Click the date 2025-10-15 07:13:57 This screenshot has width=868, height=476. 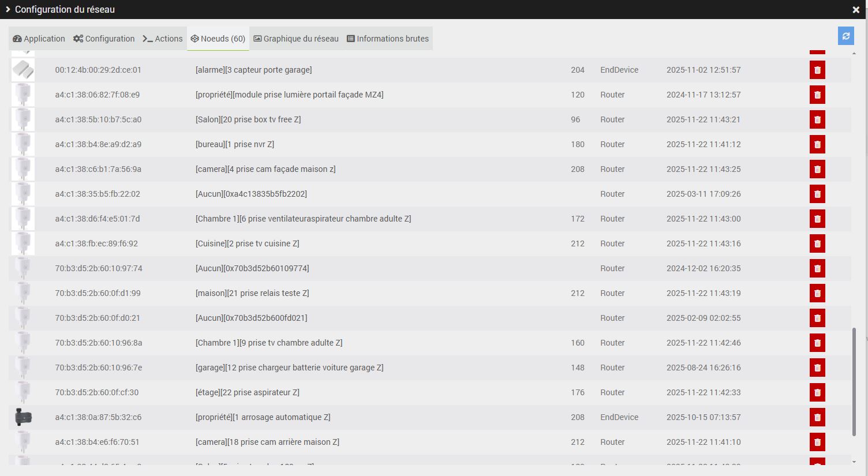click(x=704, y=417)
